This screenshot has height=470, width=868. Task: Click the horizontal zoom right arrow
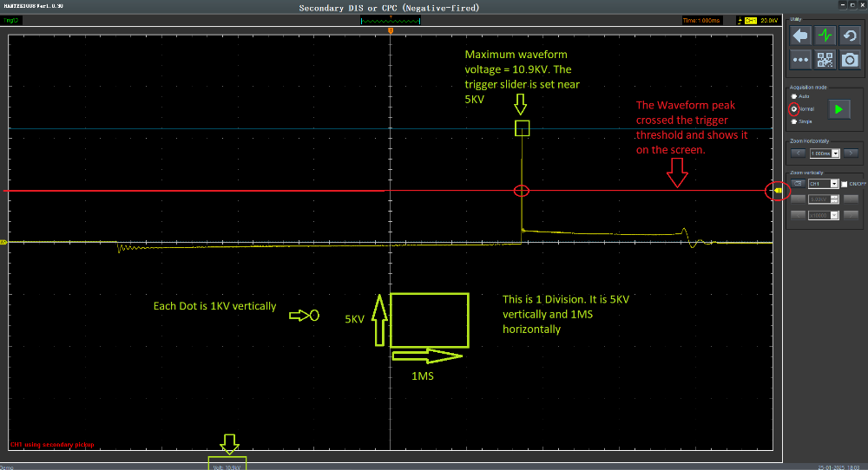[852, 153]
